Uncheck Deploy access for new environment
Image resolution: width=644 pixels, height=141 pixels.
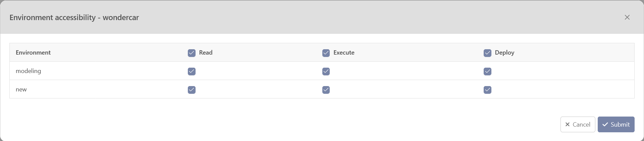(x=487, y=90)
